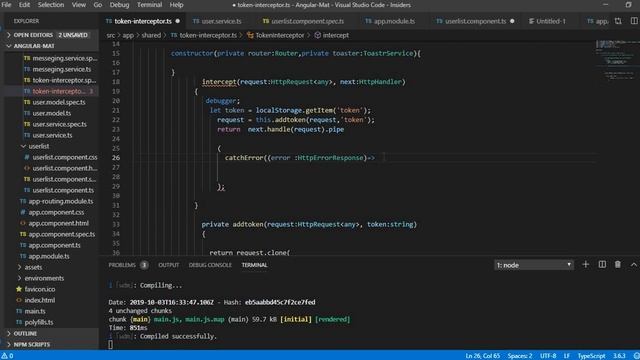Click the minimap code overview

616,60
